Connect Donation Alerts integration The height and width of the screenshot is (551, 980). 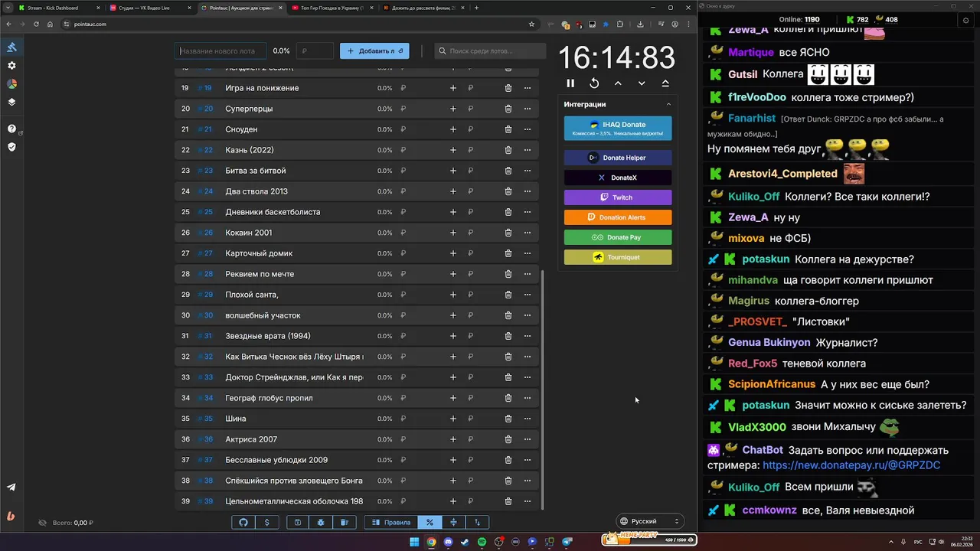618,217
